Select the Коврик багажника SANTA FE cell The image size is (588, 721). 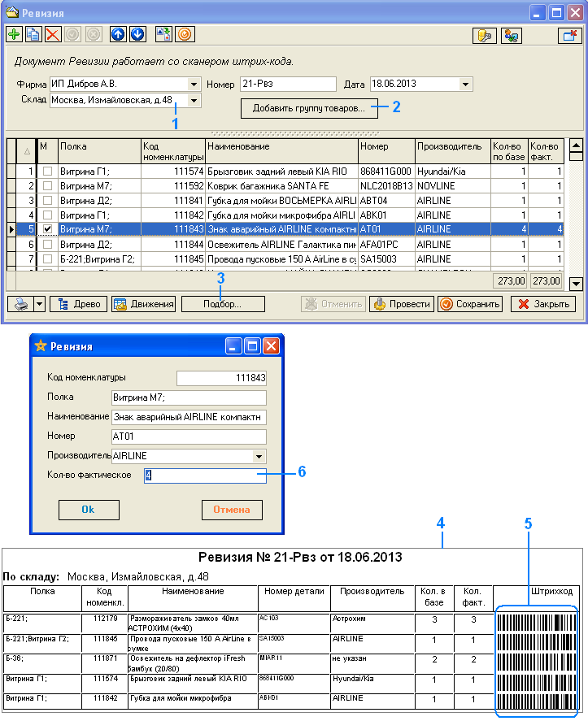pos(281,186)
